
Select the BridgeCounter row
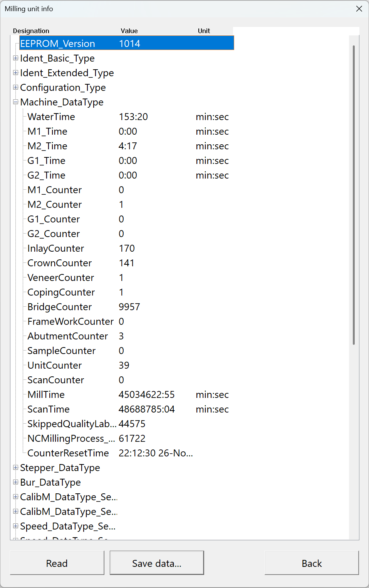click(x=59, y=307)
